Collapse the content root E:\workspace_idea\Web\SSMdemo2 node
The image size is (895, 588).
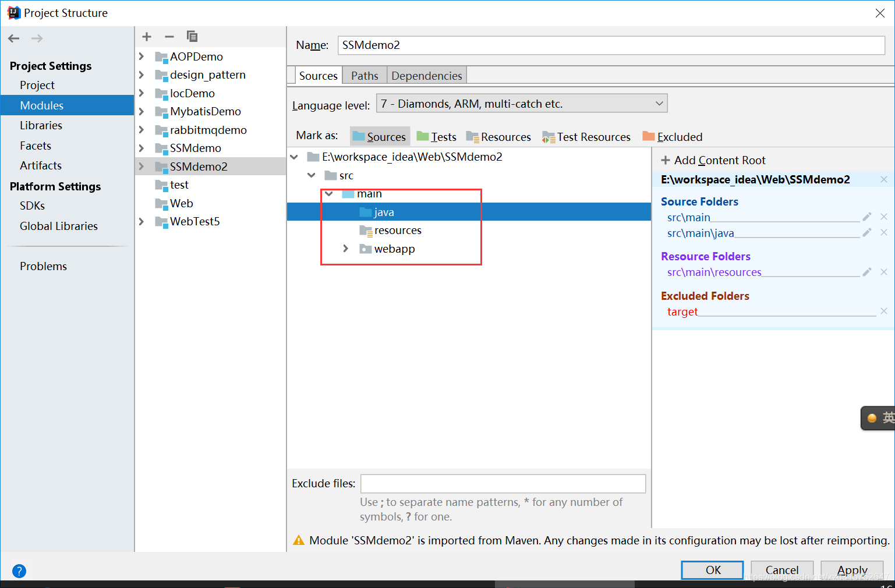tap(294, 157)
